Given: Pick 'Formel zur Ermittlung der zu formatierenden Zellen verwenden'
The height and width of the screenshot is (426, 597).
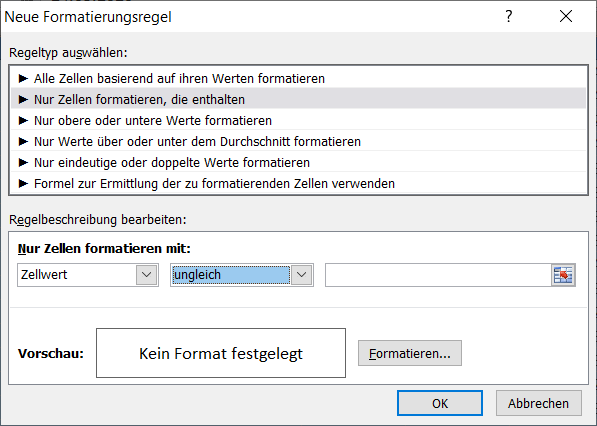Looking at the screenshot, I should [298, 183].
